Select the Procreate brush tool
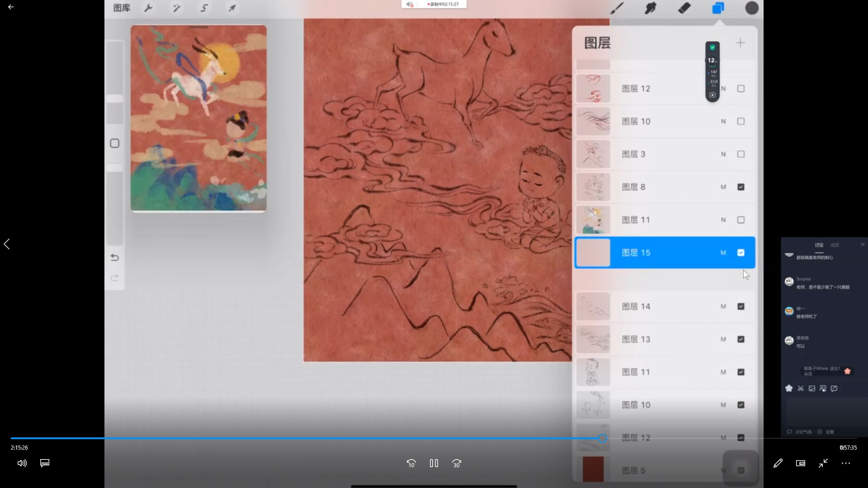Screen dimensions: 868x488 click(x=617, y=8)
